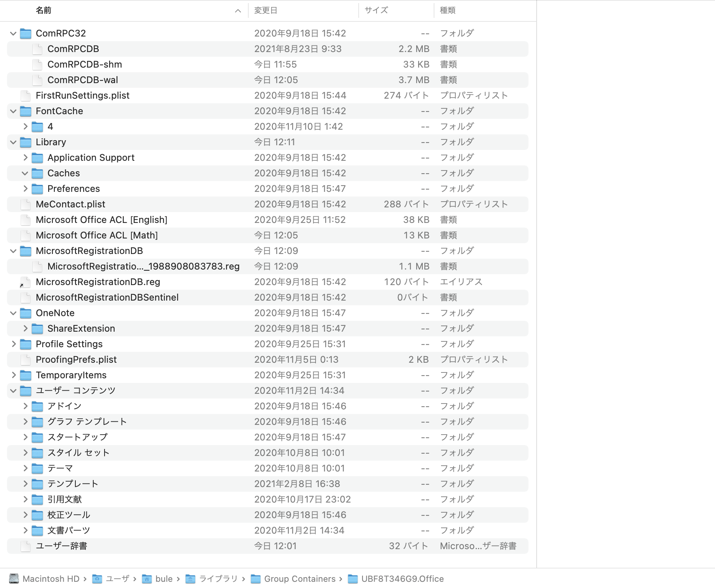Select the MeContact.plist file icon

tap(26, 204)
